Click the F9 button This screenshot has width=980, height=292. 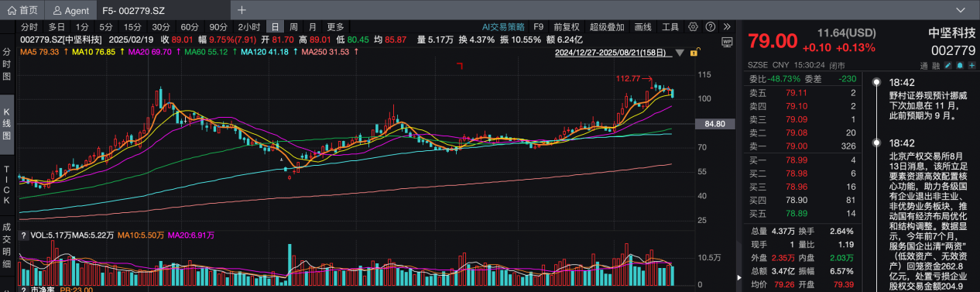tap(539, 26)
